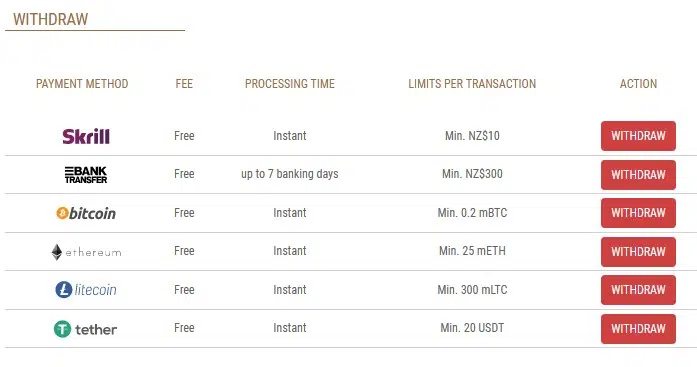Select the 'up to 7 banking days' text
Image resolution: width=697 pixels, height=367 pixels.
pos(290,174)
